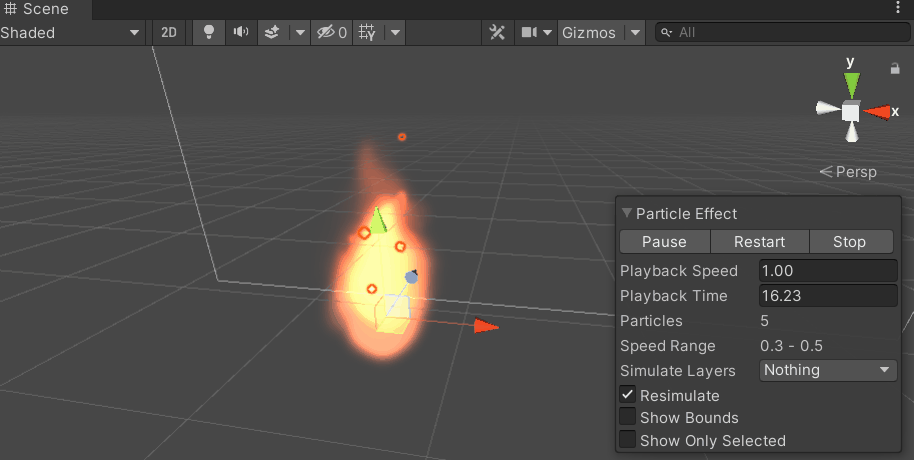Toggle scene audio speaker icon
Viewport: 914px width, 460px height.
point(241,33)
